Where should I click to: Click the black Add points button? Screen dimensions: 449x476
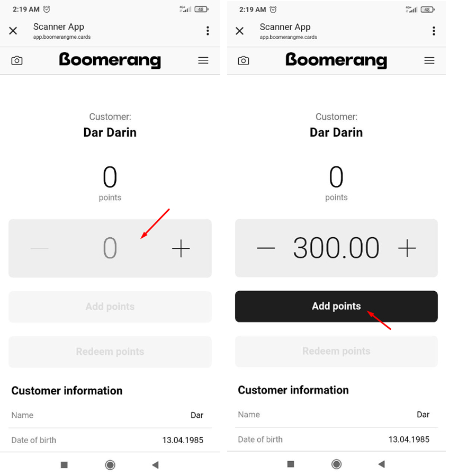click(336, 306)
